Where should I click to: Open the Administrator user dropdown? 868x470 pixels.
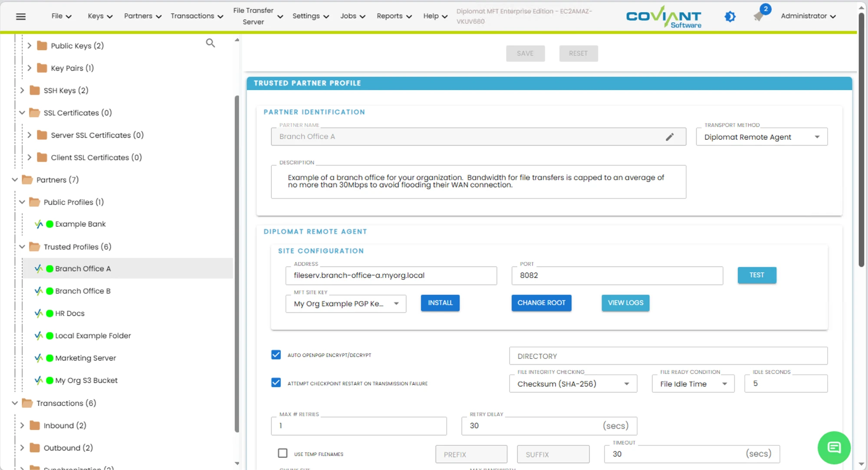808,16
